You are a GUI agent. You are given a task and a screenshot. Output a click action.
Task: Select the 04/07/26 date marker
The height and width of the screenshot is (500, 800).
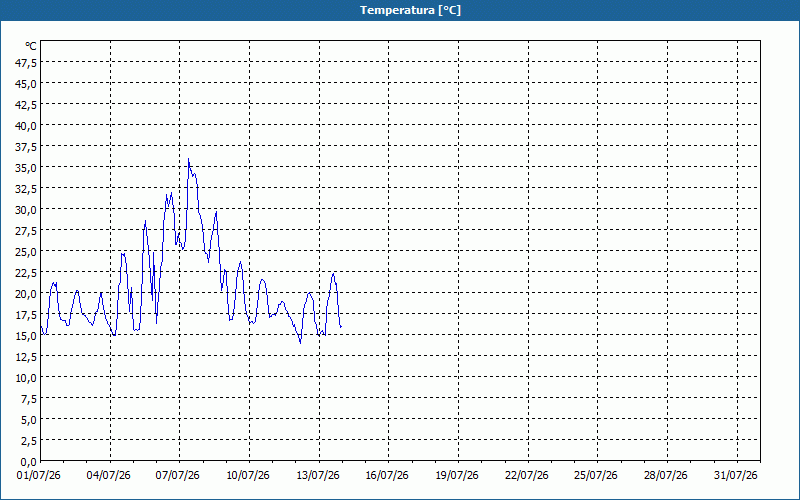108,476
